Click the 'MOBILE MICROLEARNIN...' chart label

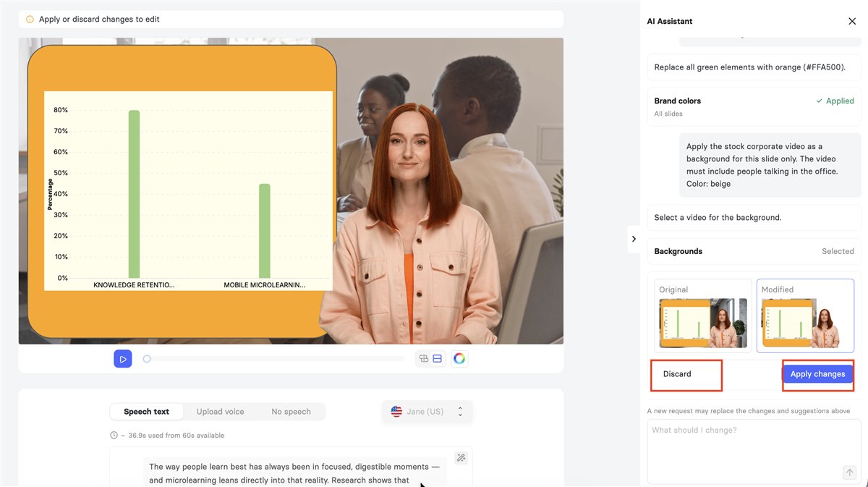tap(264, 285)
